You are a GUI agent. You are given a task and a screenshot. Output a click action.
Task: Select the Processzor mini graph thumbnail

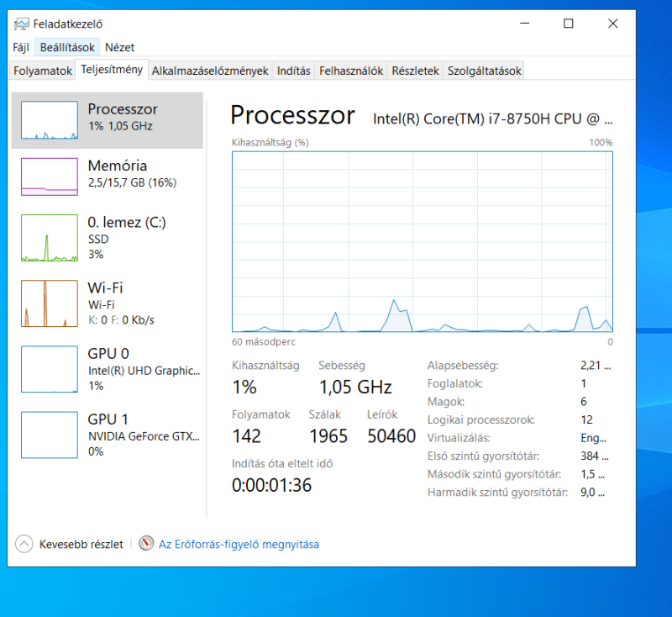pyautogui.click(x=50, y=120)
